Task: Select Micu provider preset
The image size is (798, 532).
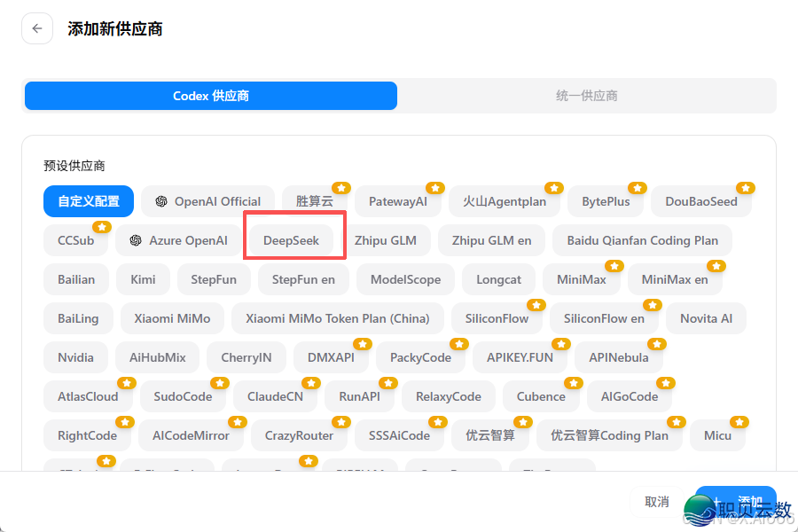Action: click(x=717, y=435)
